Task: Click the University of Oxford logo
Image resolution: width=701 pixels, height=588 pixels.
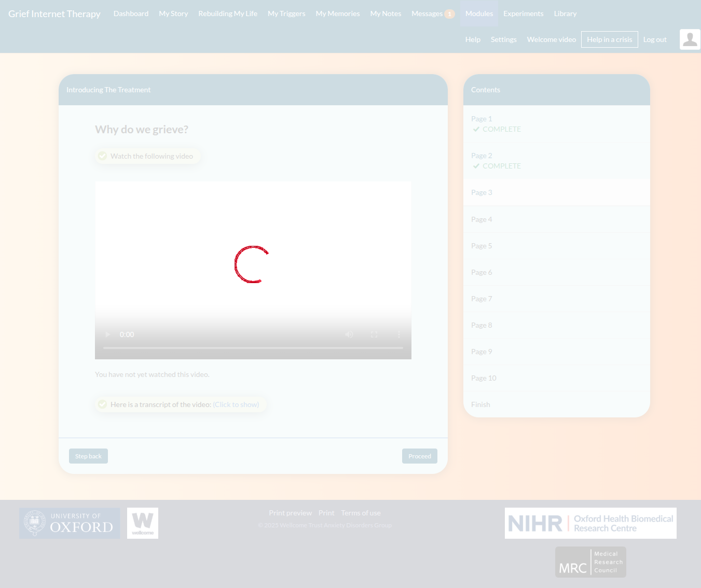Action: point(70,523)
